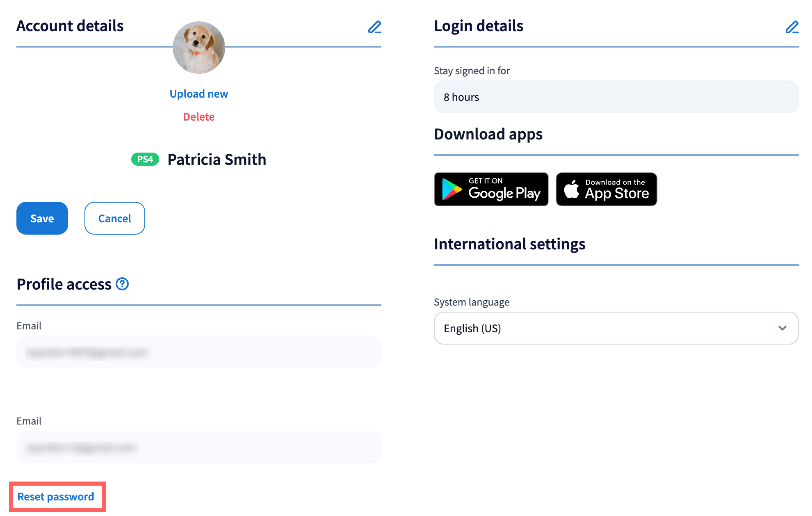
Task: Click the first Email input field
Action: tap(199, 352)
